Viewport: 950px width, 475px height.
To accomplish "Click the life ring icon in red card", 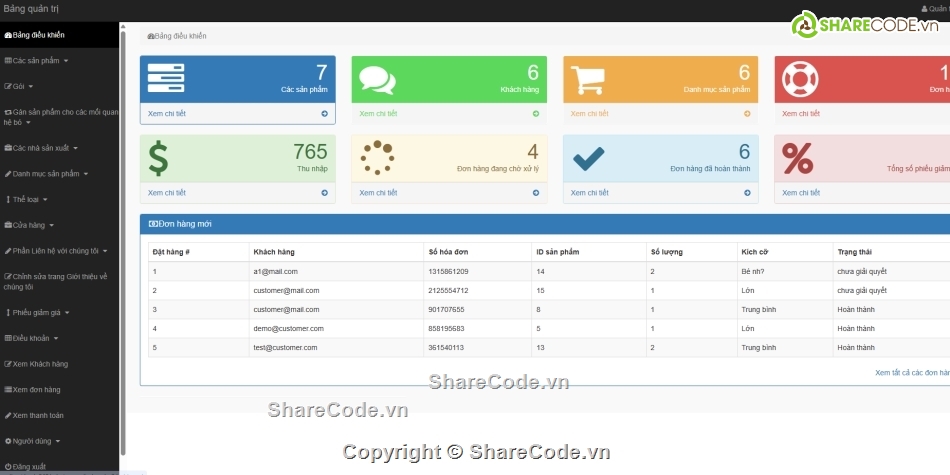I will point(800,79).
